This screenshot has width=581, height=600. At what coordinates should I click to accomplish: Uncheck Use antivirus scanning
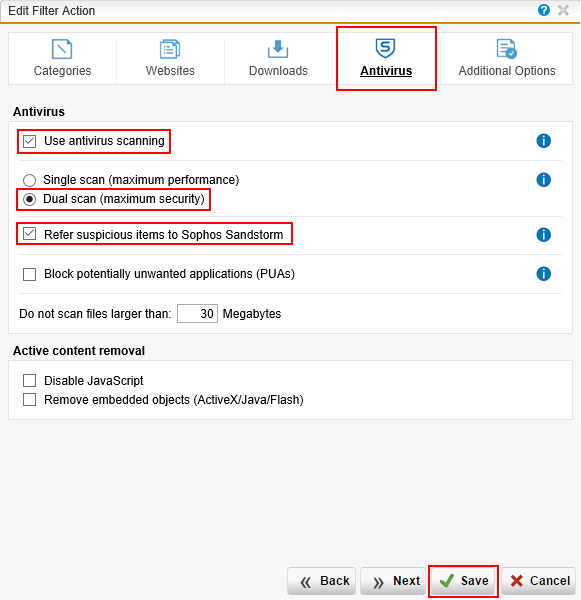tap(29, 141)
